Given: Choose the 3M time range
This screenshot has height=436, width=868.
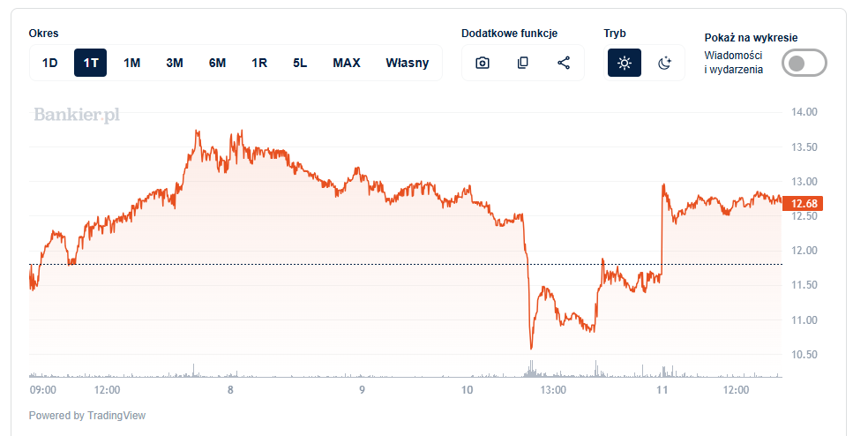Looking at the screenshot, I should 175,63.
